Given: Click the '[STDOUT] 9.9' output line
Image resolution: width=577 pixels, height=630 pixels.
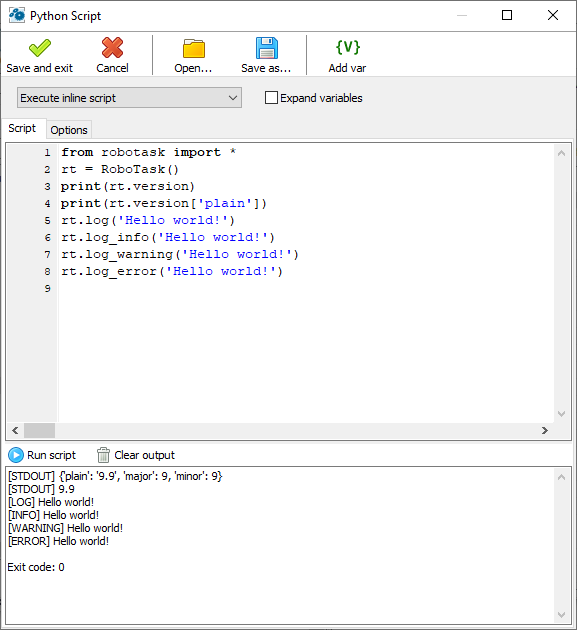Looking at the screenshot, I should coord(41,489).
